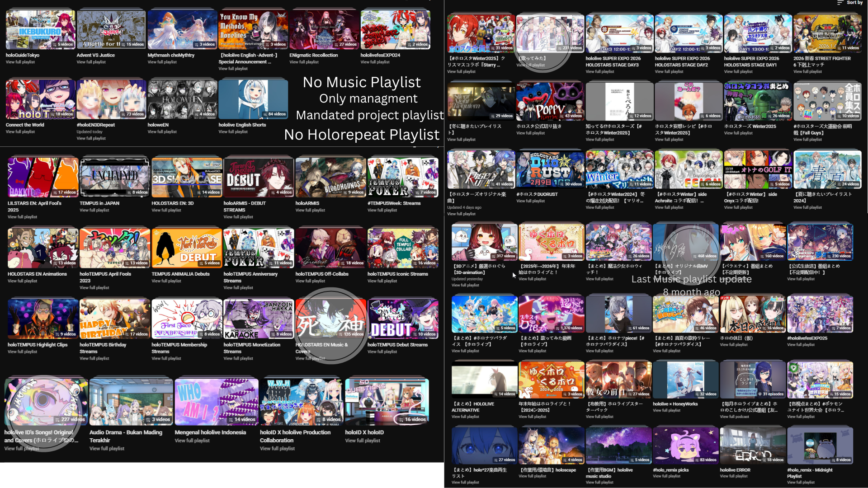Click the 227 videos badge on hololive ID's Songs

pos(71,420)
